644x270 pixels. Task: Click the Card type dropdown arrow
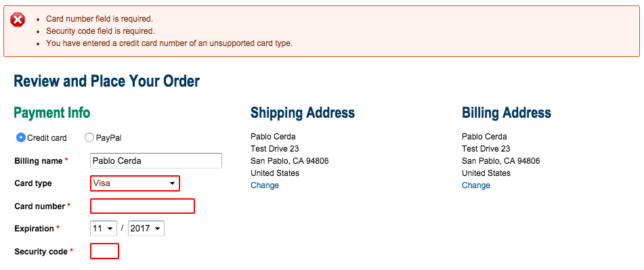pyautogui.click(x=173, y=184)
